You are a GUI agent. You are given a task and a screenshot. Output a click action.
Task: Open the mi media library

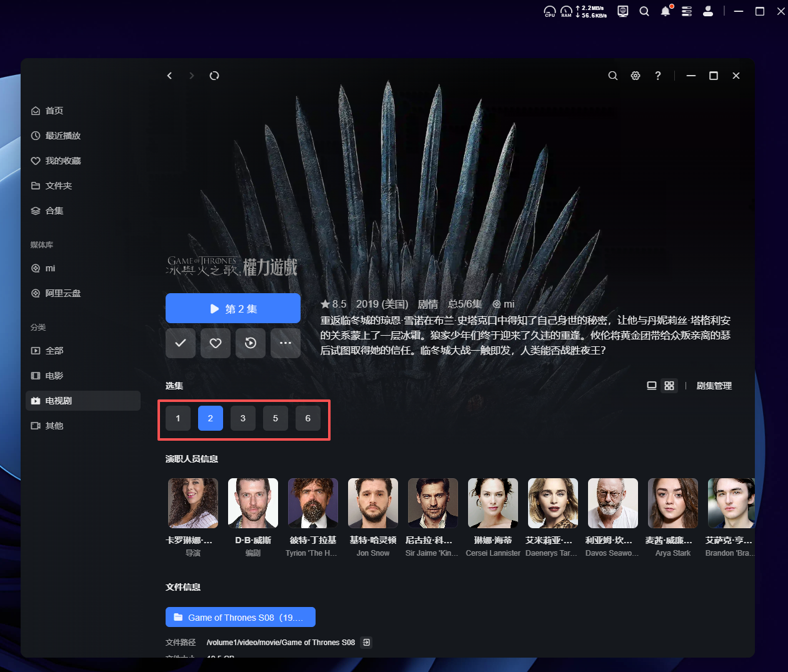pyautogui.click(x=83, y=268)
